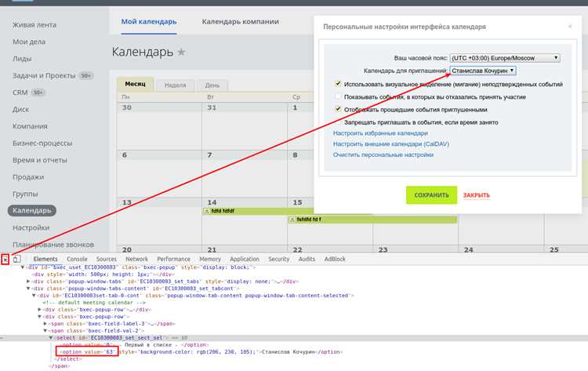
Task: Open the Application tab in DevTools
Action: pyautogui.click(x=245, y=259)
